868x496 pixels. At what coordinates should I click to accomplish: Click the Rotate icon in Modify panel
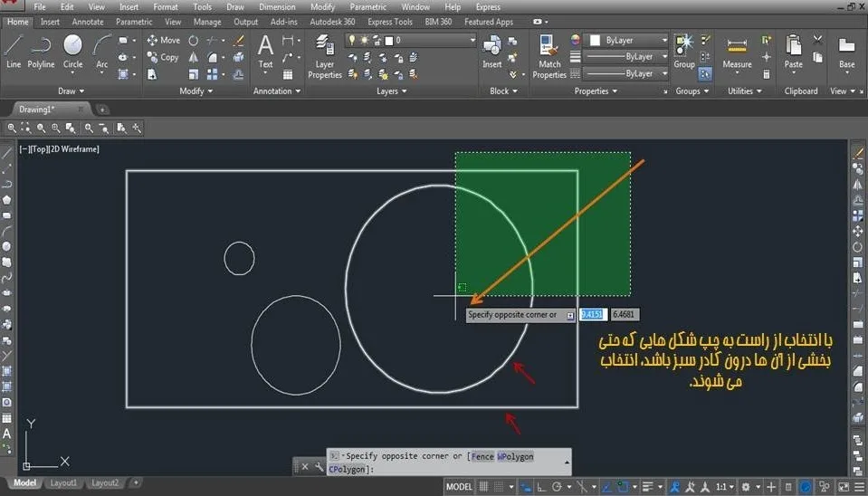193,41
